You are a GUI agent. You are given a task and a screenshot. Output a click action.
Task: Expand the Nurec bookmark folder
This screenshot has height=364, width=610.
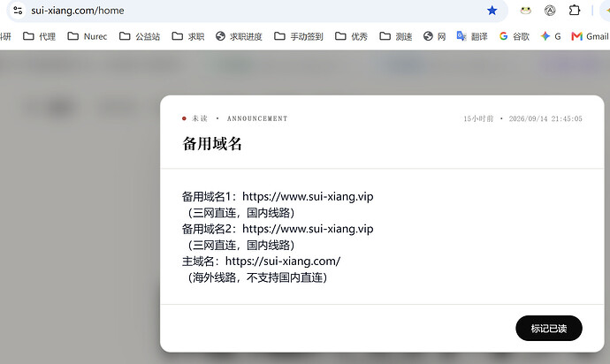tap(88, 36)
